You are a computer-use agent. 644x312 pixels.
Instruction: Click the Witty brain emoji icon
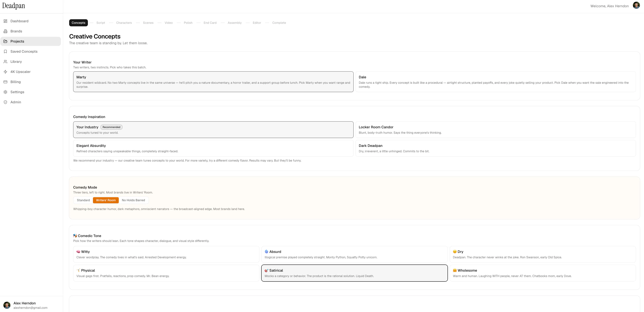pos(78,252)
